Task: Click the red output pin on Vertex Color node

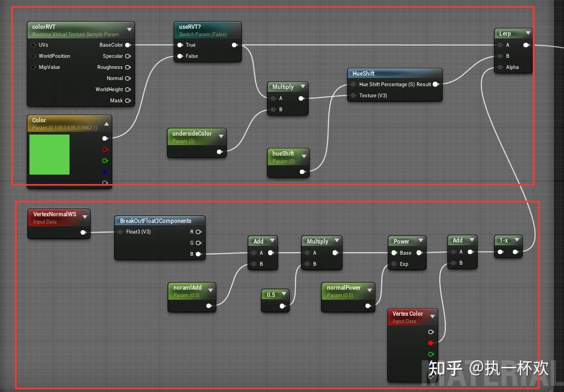Action: coord(429,343)
